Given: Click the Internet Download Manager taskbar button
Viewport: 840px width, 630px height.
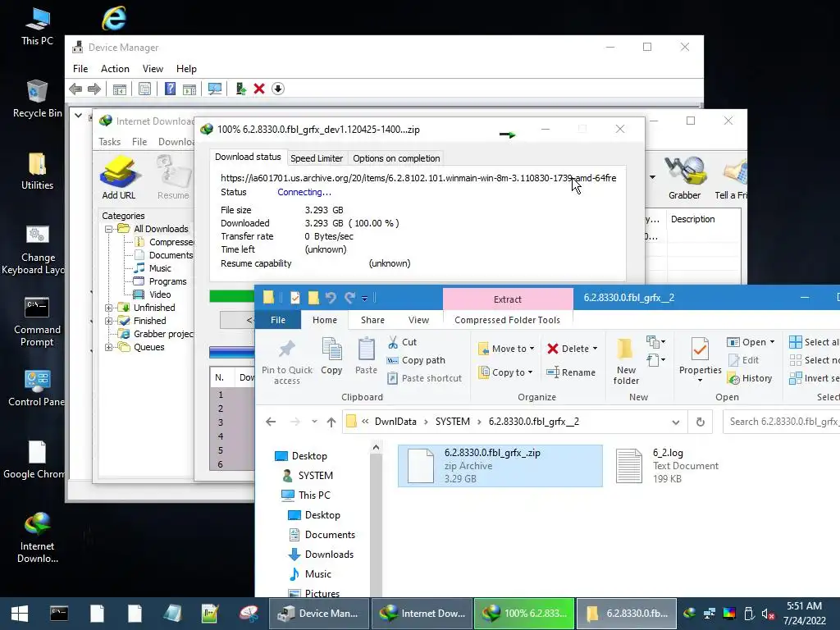Looking at the screenshot, I should tap(422, 614).
